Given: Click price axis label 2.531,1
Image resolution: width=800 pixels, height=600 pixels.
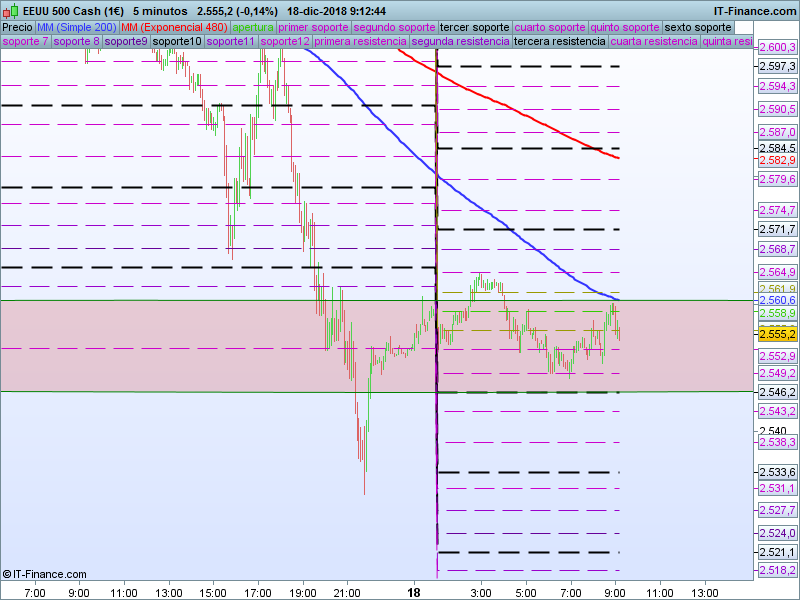Looking at the screenshot, I should click(777, 488).
